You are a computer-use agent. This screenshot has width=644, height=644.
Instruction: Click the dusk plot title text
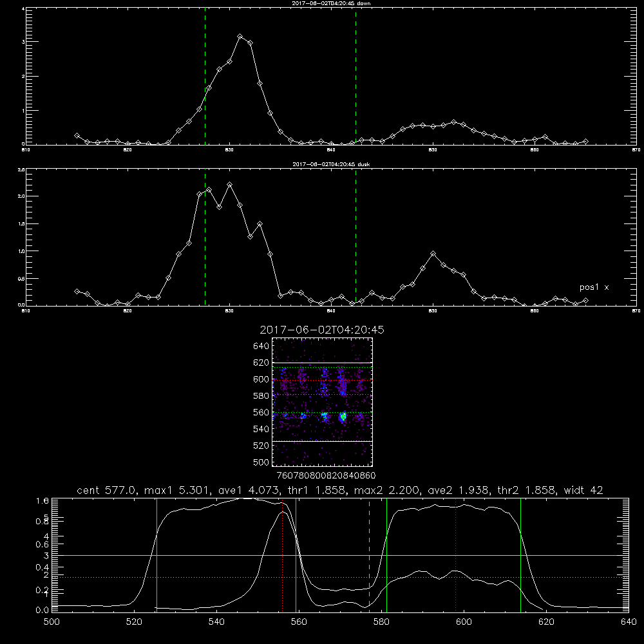pos(331,164)
